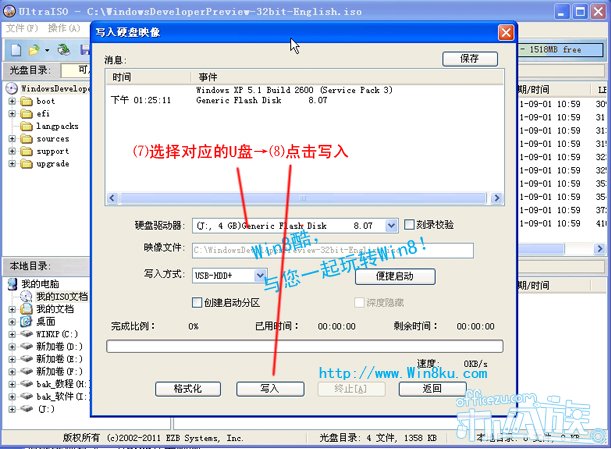Click the 新加卷 (D:) drive icon
Screen dimensions: 611x449
(x=26, y=346)
